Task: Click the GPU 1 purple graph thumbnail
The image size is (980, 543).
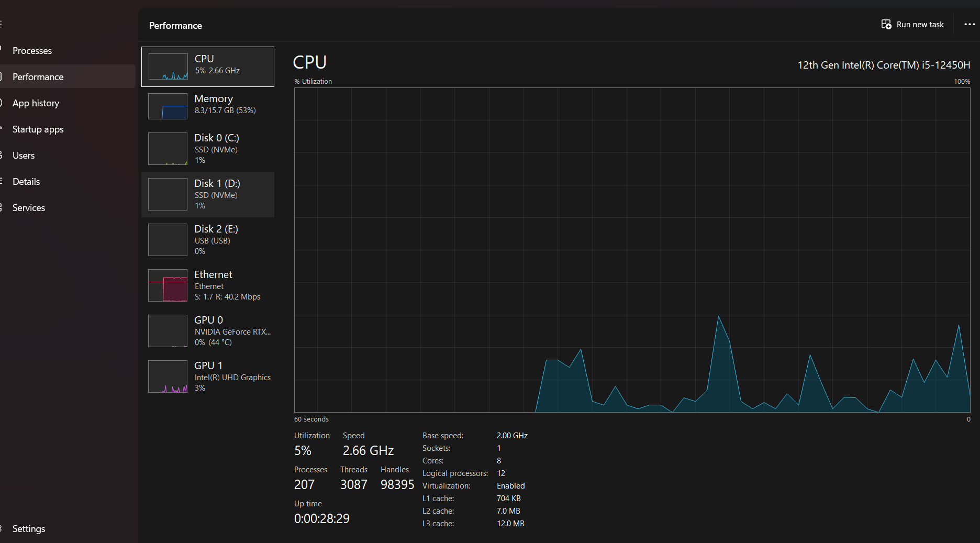Action: pos(168,376)
